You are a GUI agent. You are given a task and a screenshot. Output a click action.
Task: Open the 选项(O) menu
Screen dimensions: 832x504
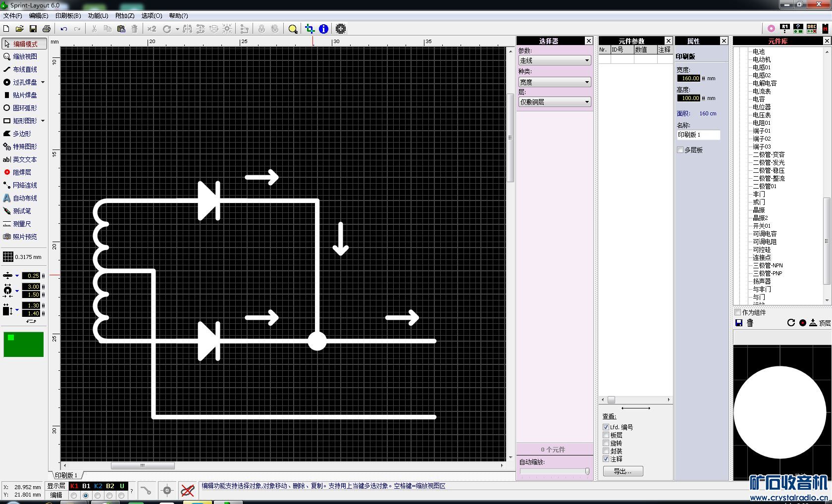pos(152,16)
